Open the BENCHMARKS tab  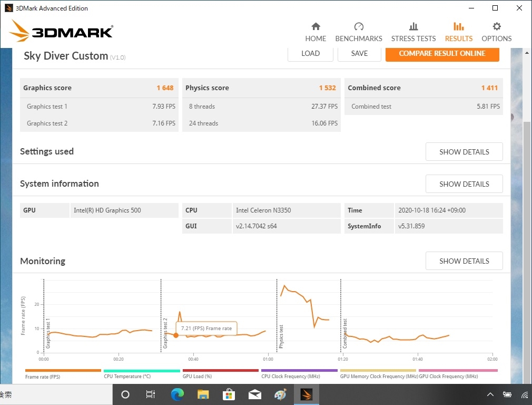pyautogui.click(x=359, y=32)
